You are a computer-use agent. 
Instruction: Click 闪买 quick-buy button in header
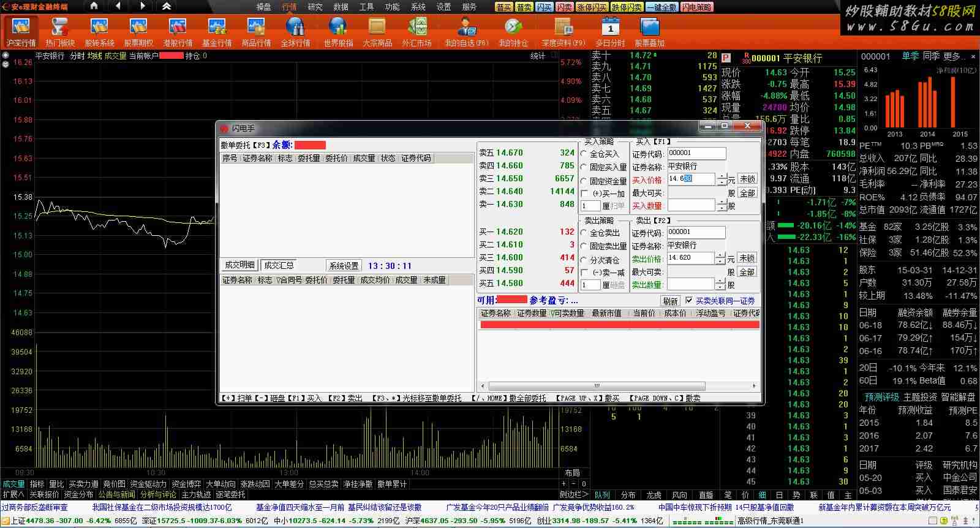coord(544,7)
